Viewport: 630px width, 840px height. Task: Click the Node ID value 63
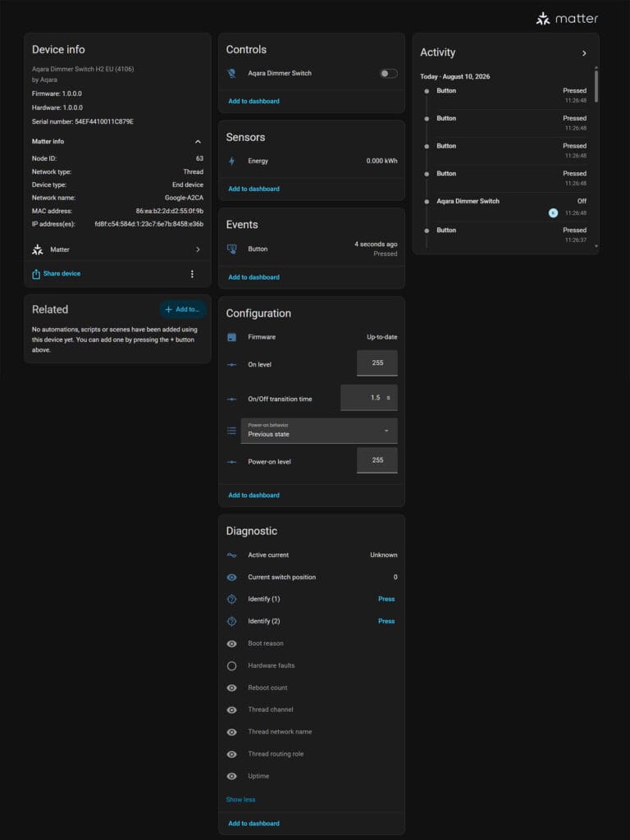[x=200, y=158]
